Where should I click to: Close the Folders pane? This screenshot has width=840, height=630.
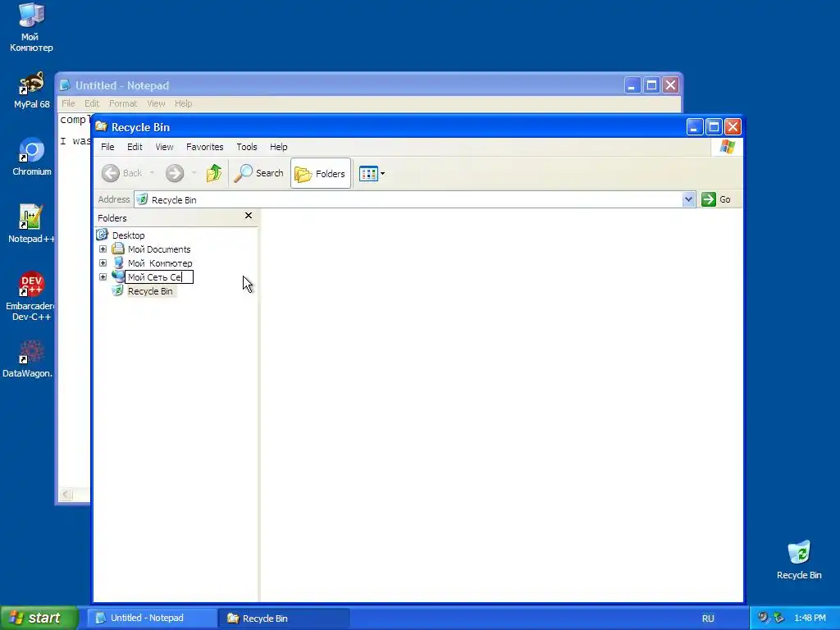click(248, 216)
